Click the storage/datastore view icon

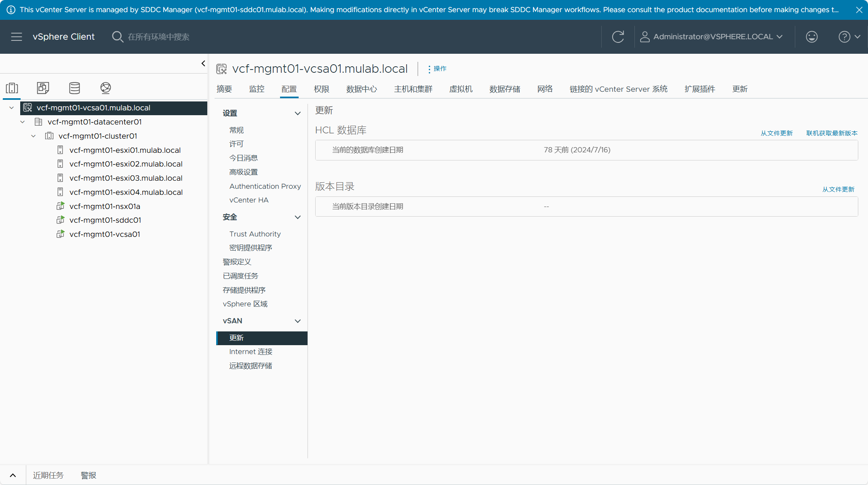pyautogui.click(x=73, y=88)
